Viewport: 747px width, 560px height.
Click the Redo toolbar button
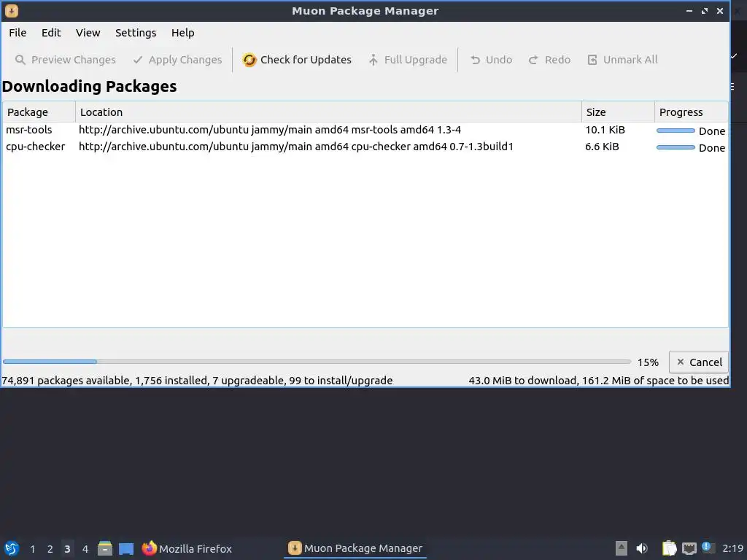(x=550, y=60)
